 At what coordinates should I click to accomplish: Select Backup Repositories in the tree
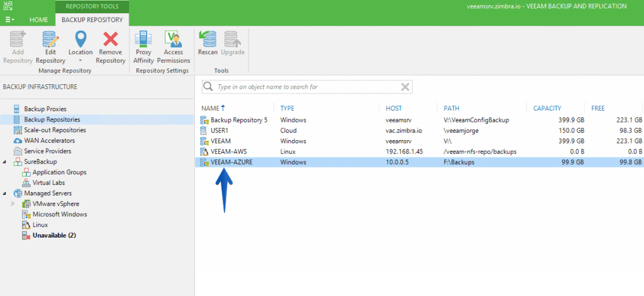(52, 119)
